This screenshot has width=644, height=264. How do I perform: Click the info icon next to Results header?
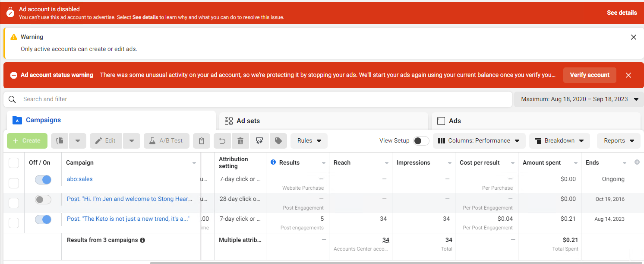pos(273,162)
